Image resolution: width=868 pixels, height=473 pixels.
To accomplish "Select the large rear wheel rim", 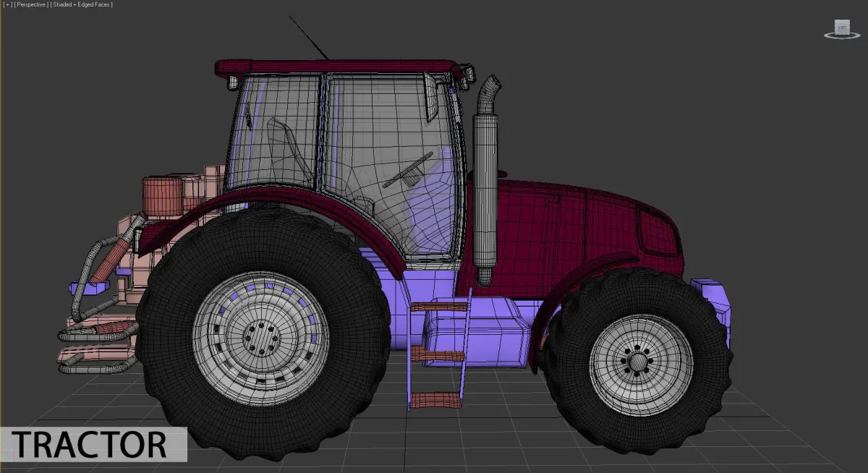I will [261, 338].
